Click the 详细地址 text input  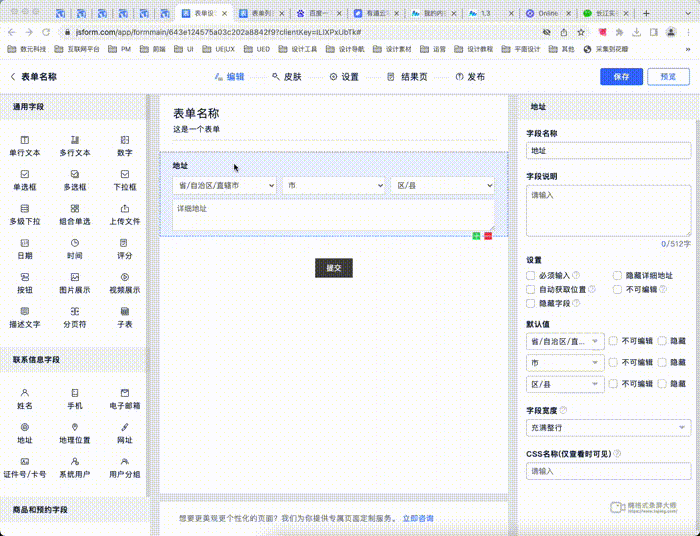click(333, 215)
